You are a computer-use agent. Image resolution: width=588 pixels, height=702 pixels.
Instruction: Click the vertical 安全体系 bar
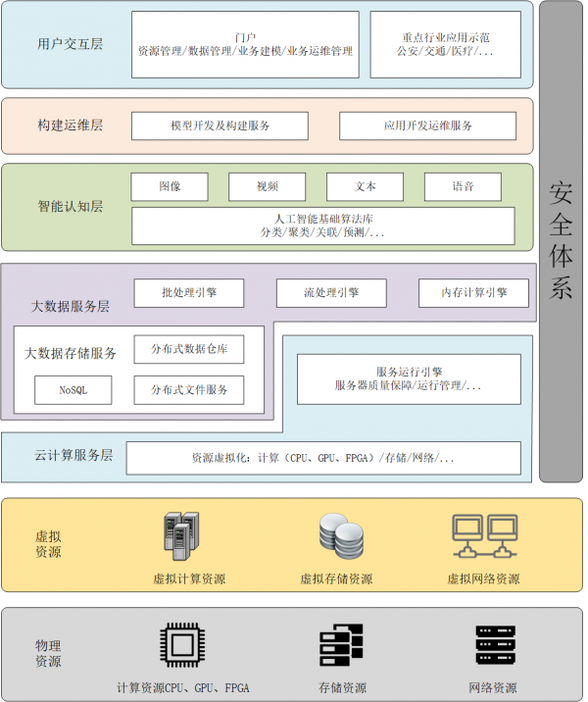click(x=561, y=241)
